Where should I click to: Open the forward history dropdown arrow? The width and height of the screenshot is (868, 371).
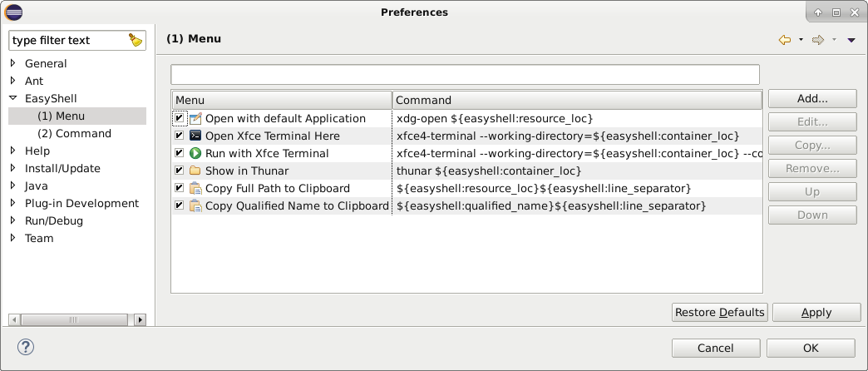click(834, 40)
